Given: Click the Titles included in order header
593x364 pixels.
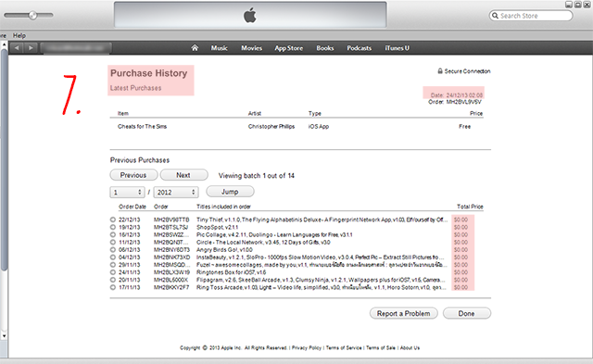Looking at the screenshot, I should 223,207.
